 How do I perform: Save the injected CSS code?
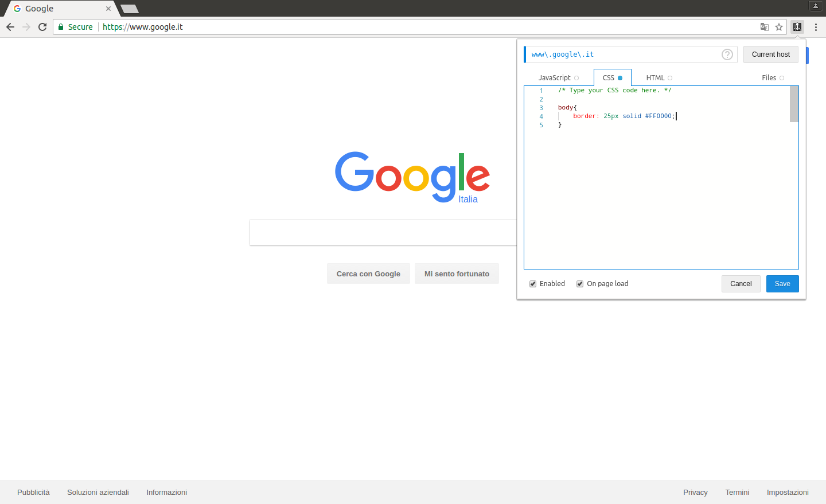pyautogui.click(x=782, y=284)
